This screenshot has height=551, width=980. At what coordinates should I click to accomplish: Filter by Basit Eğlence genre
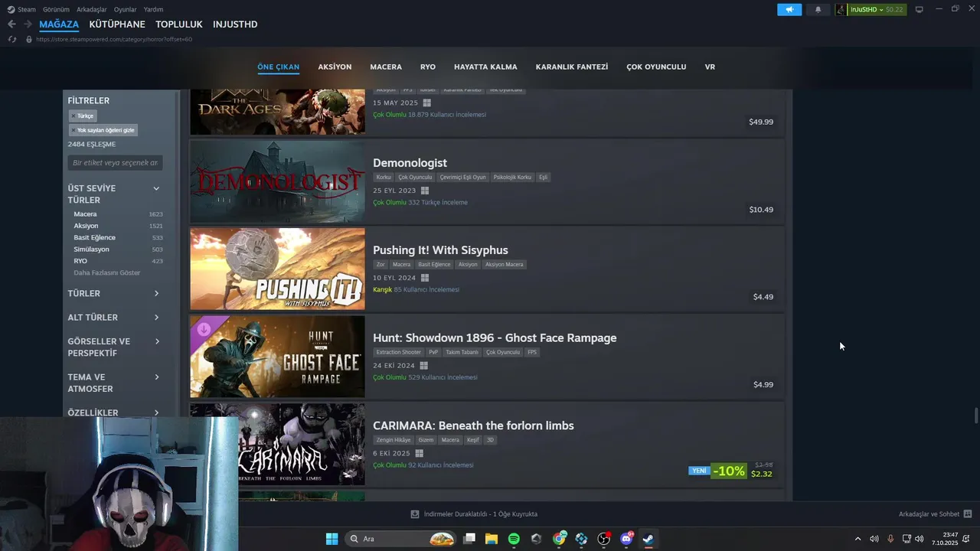pyautogui.click(x=94, y=237)
